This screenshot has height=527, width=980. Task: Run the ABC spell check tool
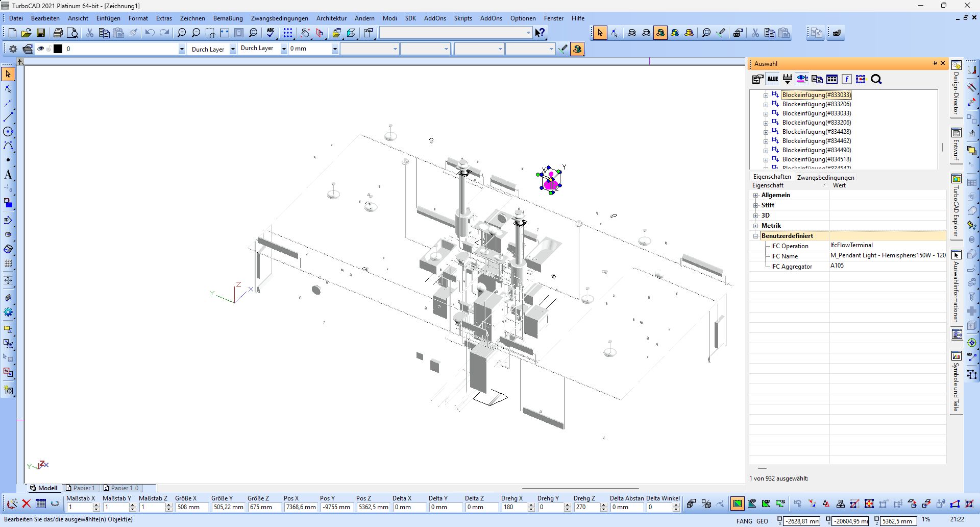tap(271, 33)
